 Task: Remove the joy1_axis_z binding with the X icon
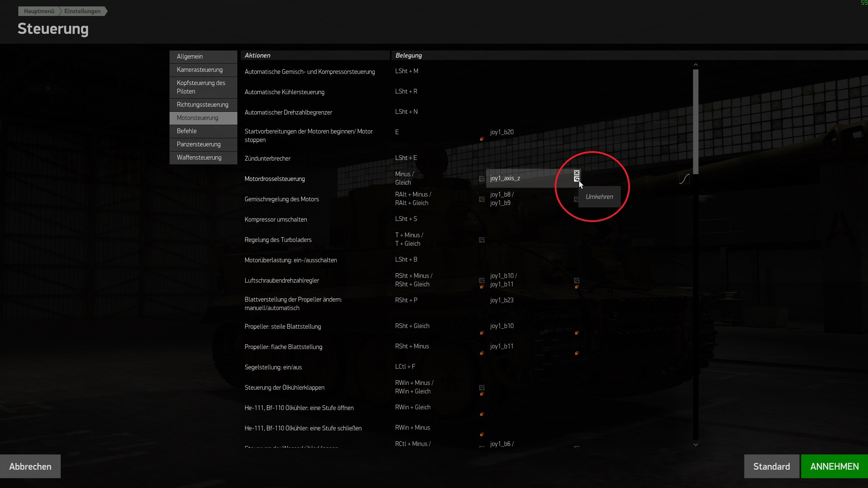(x=576, y=173)
